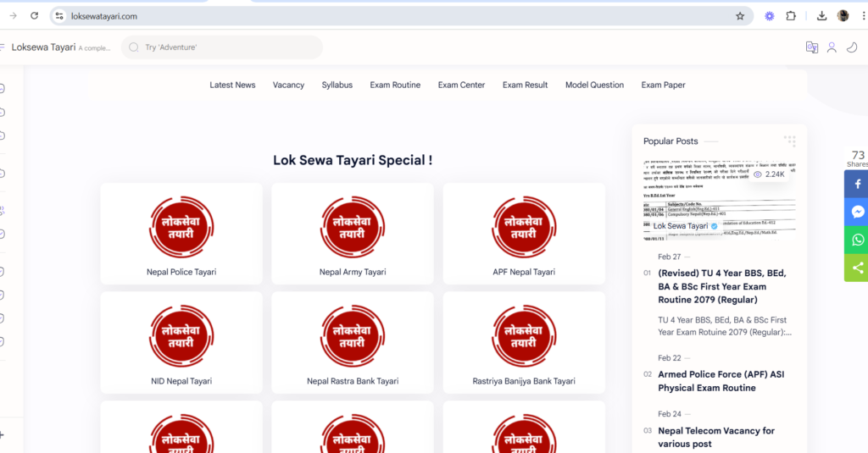Click the Lok Sewa Tayari Special heading
Image resolution: width=868 pixels, height=453 pixels.
pos(353,160)
